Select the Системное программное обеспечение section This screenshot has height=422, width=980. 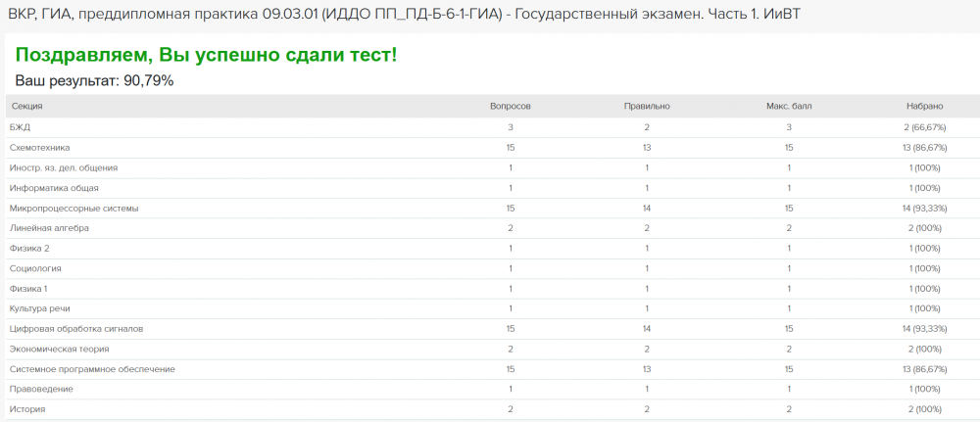[92, 369]
